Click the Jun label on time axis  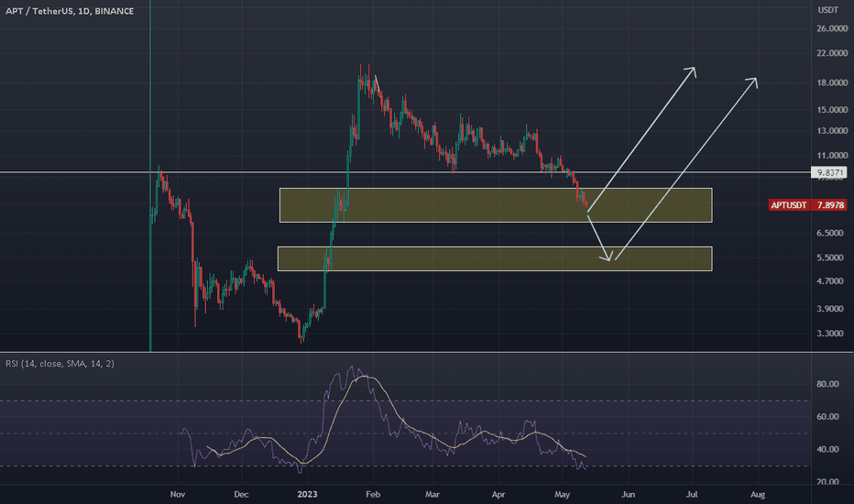[x=628, y=495]
